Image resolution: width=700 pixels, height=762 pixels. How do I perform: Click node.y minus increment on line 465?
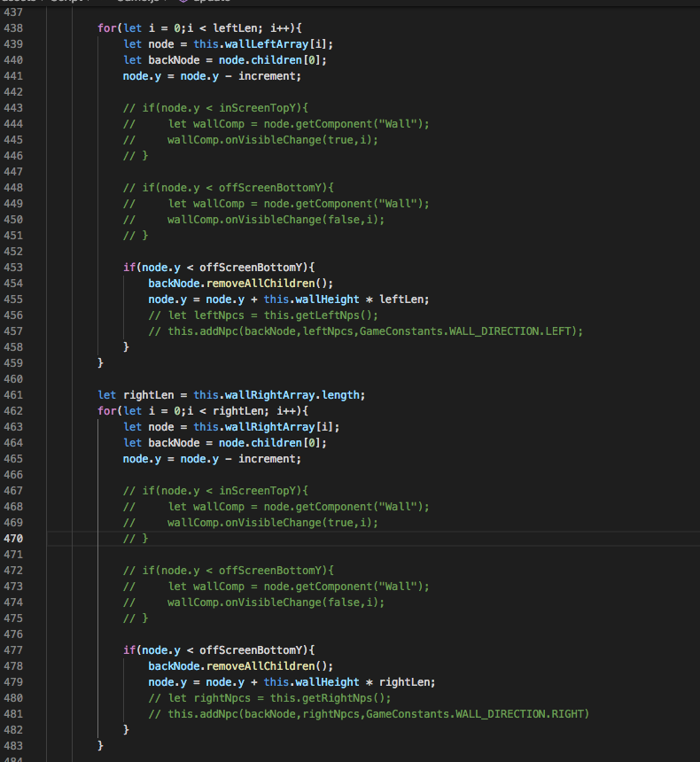tap(212, 459)
